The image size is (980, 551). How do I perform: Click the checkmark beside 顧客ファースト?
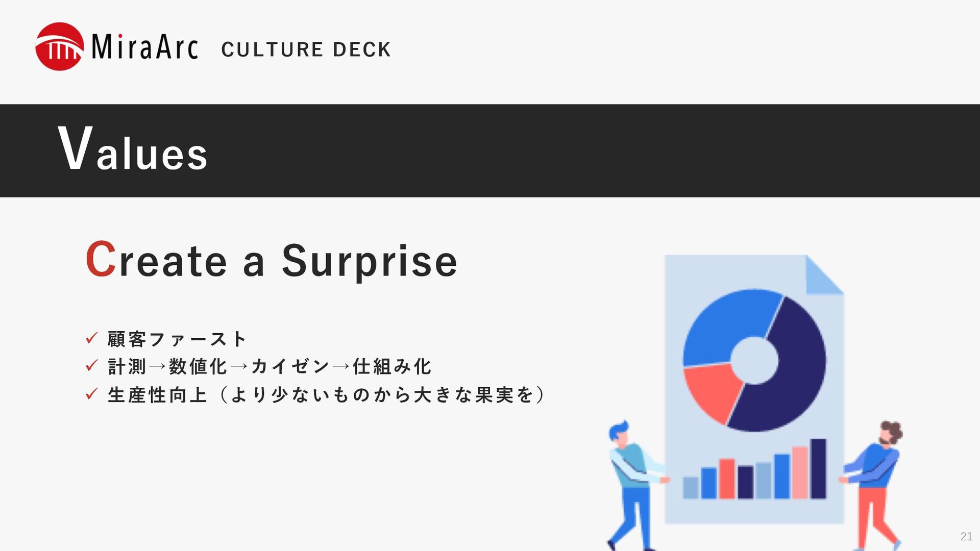click(92, 338)
